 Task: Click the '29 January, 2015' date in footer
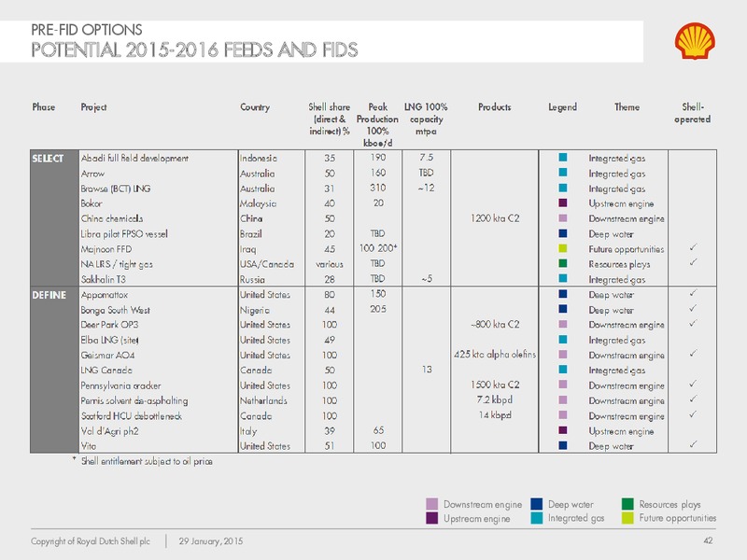click(211, 541)
